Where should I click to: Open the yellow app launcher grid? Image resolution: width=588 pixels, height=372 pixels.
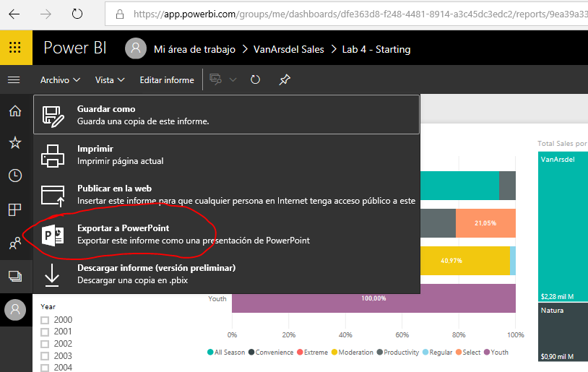point(15,48)
